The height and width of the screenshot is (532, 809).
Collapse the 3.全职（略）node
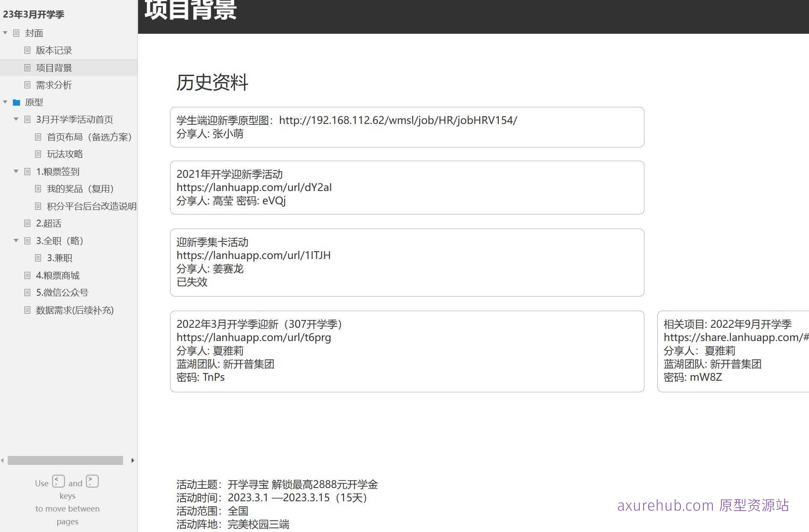click(x=16, y=241)
